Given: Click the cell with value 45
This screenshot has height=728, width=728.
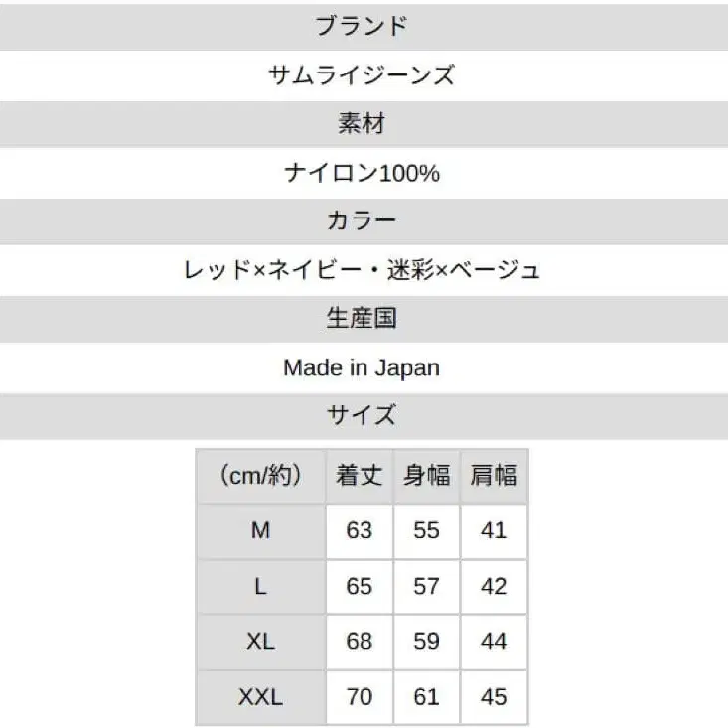Looking at the screenshot, I should (x=494, y=697).
